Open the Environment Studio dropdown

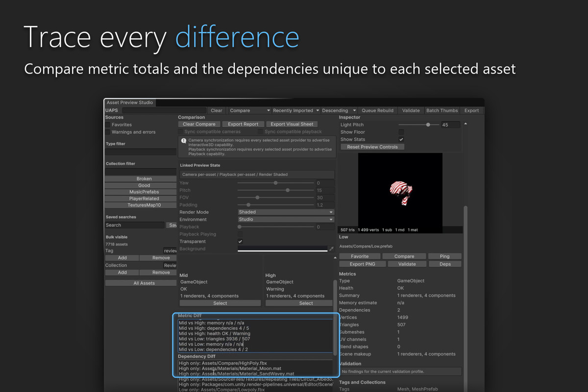[x=286, y=220]
